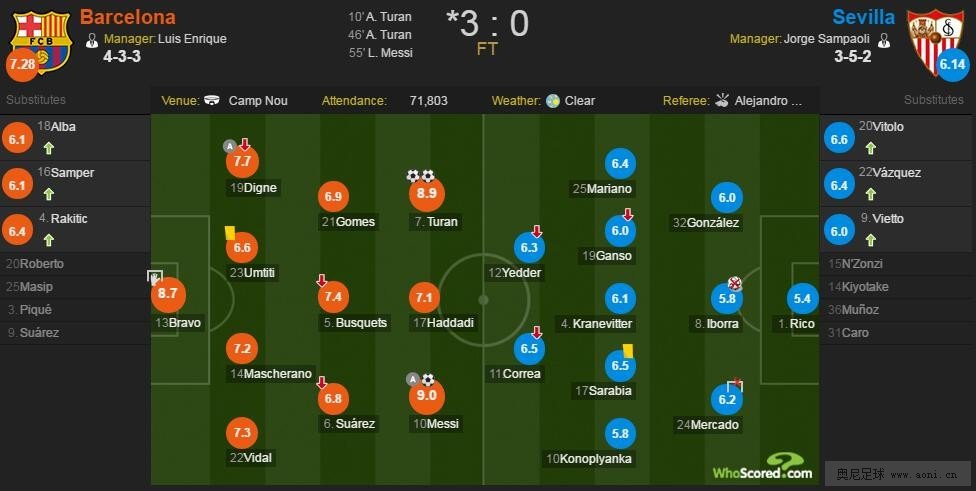Viewport: 976px width, 491px height.
Task: Click the stadium icon beside Camp Nou
Action: [x=212, y=100]
